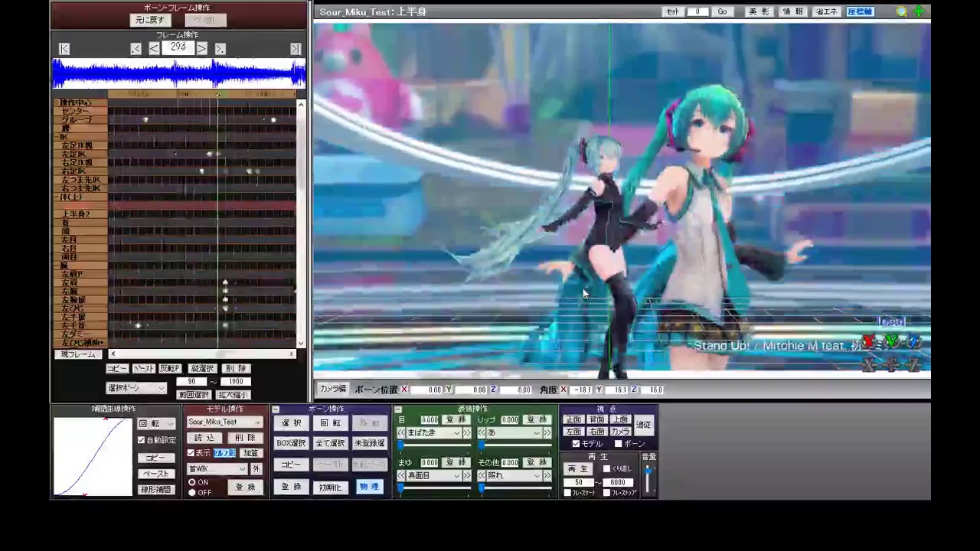Jump to the last frame
The image size is (980, 551).
pos(296,49)
